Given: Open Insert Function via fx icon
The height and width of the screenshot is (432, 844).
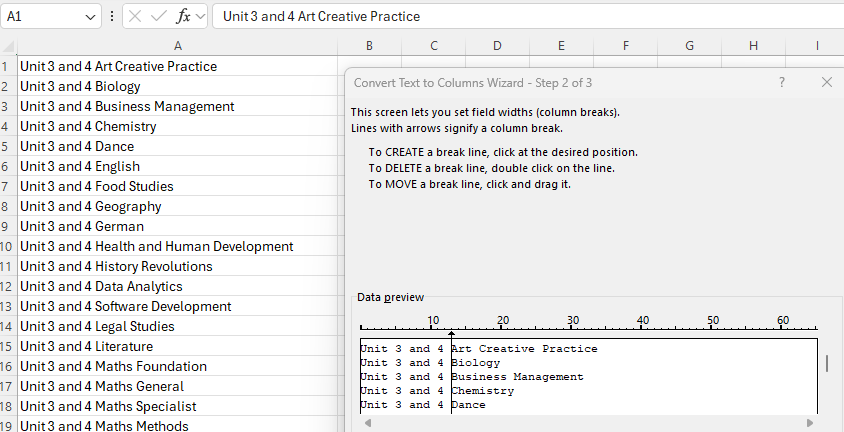Looking at the screenshot, I should (x=183, y=17).
